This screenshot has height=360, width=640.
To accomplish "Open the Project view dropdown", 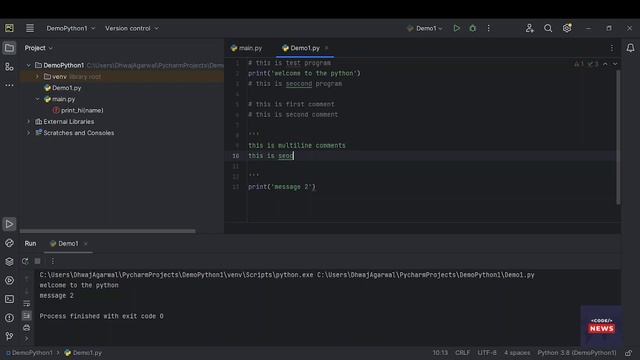I will pos(38,48).
